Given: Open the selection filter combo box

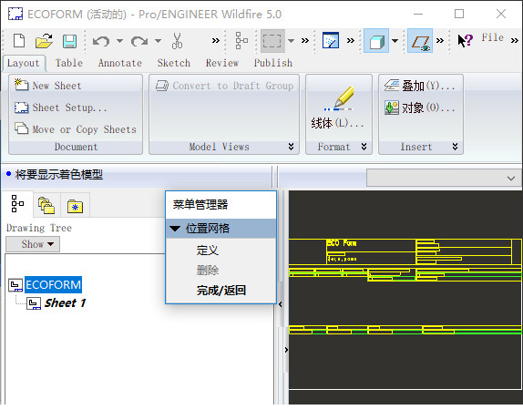Looking at the screenshot, I should click(x=444, y=178).
